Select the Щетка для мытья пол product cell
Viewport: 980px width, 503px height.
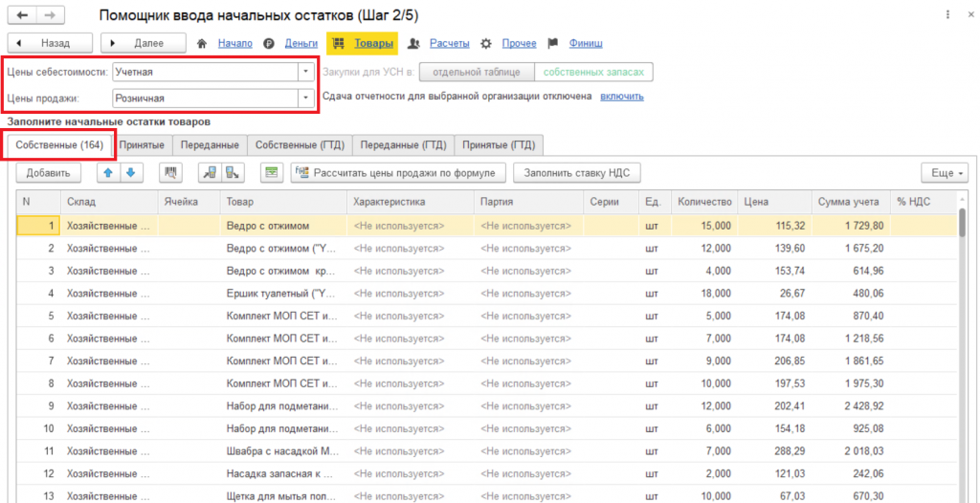(283, 496)
